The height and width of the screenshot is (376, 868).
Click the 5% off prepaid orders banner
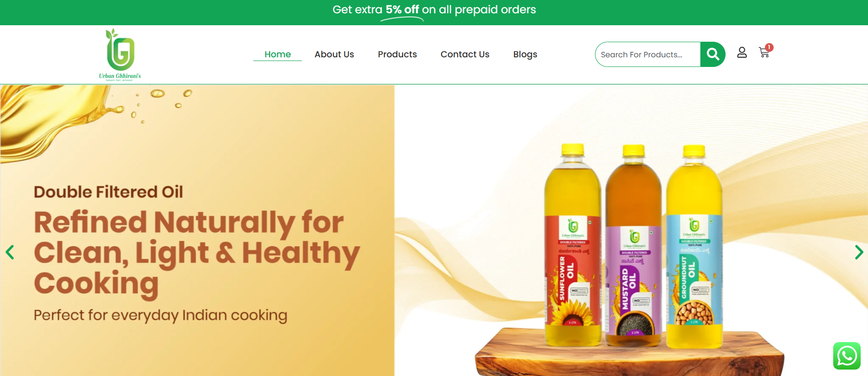[x=434, y=10]
